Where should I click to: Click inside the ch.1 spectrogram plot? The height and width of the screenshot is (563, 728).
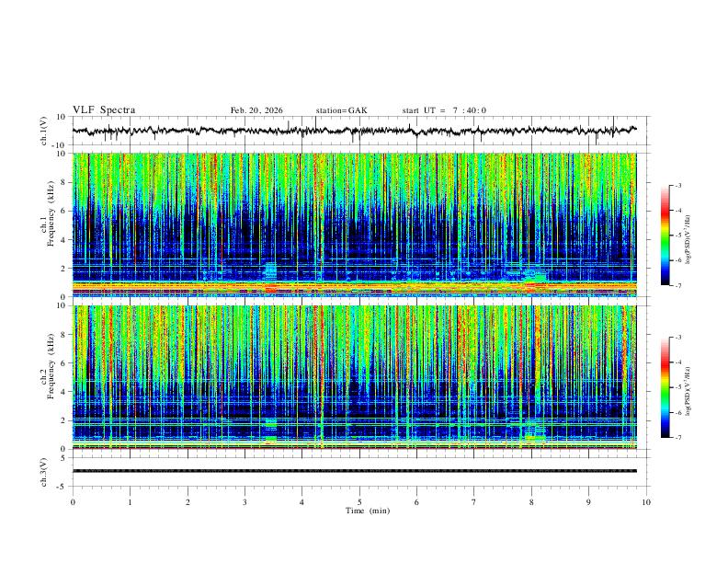point(354,224)
